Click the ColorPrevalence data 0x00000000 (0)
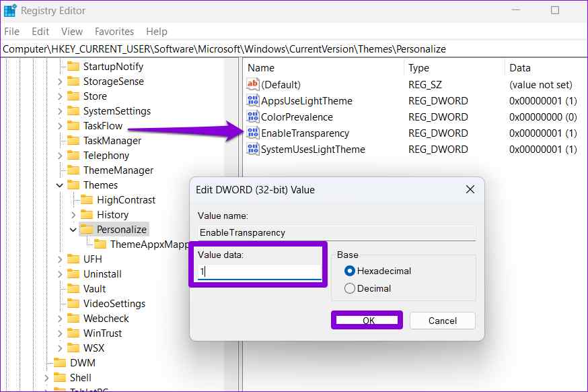This screenshot has height=392, width=588. pyautogui.click(x=543, y=117)
